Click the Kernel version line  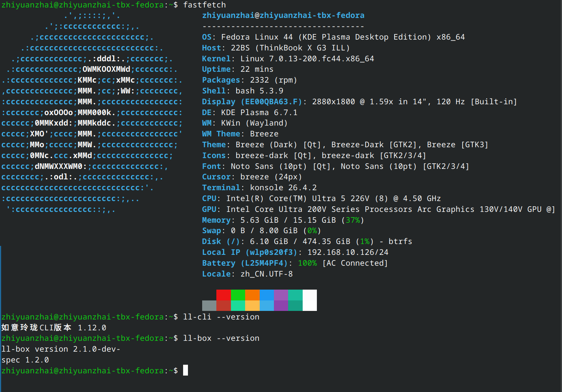point(288,59)
